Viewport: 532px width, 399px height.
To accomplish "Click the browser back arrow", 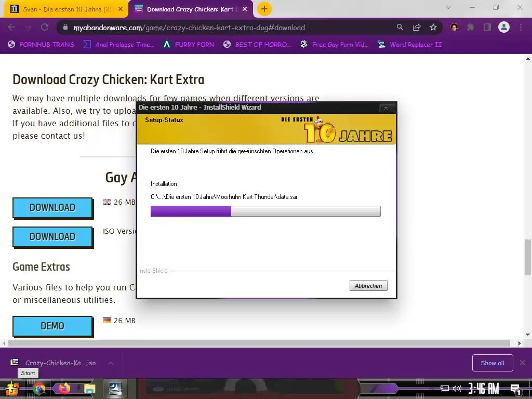I will pyautogui.click(x=11, y=28).
